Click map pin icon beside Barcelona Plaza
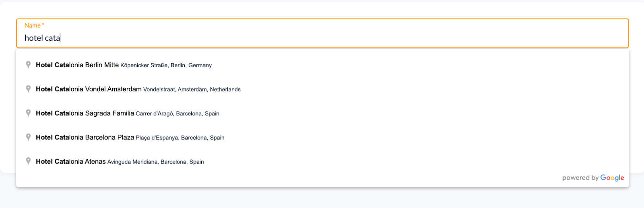644x208 pixels. [x=28, y=137]
